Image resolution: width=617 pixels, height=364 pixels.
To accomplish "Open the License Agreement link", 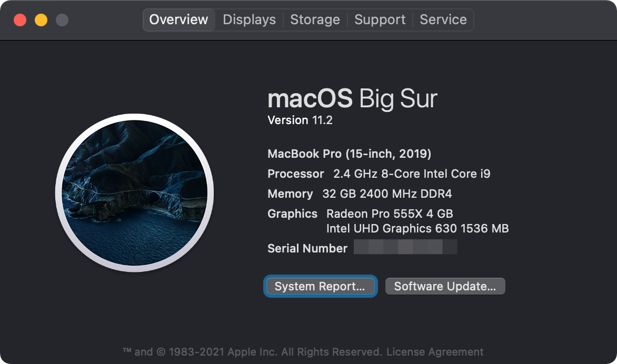I will (435, 352).
